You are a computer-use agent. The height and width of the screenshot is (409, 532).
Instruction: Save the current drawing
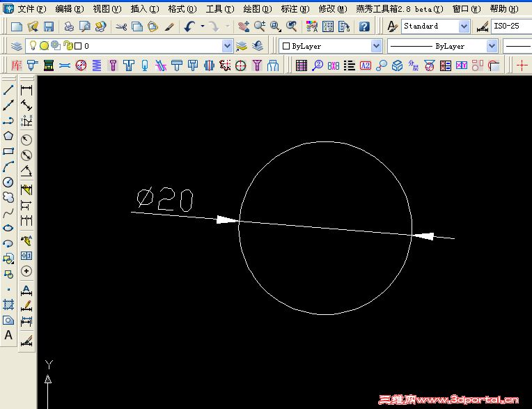tap(49, 26)
